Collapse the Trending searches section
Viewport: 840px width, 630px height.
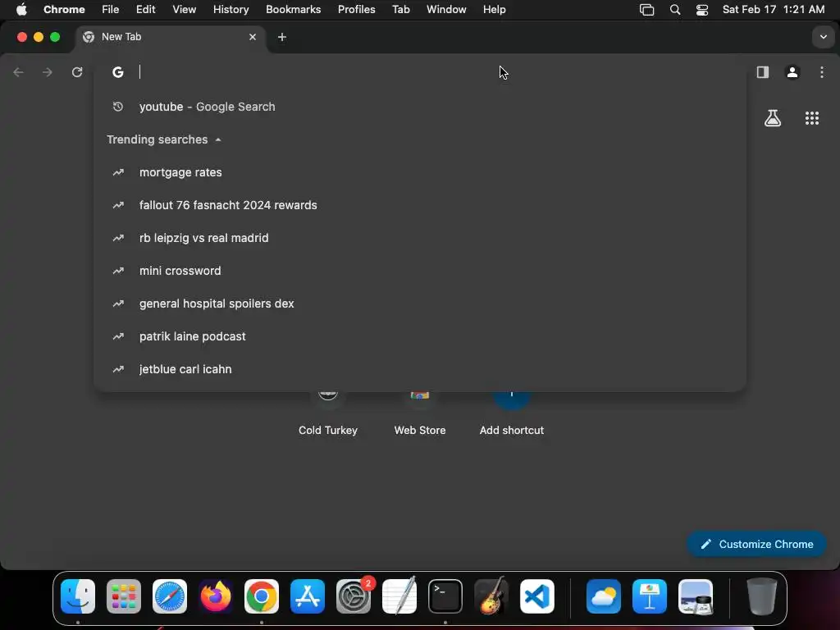pos(218,139)
